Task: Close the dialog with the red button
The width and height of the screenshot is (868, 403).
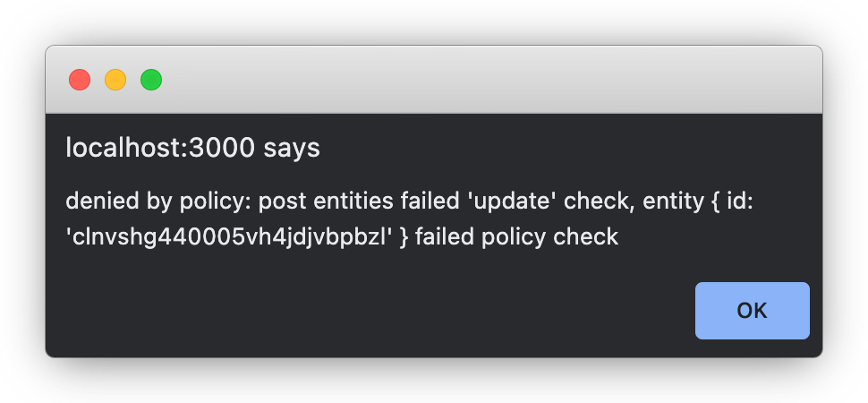Action: click(80, 80)
